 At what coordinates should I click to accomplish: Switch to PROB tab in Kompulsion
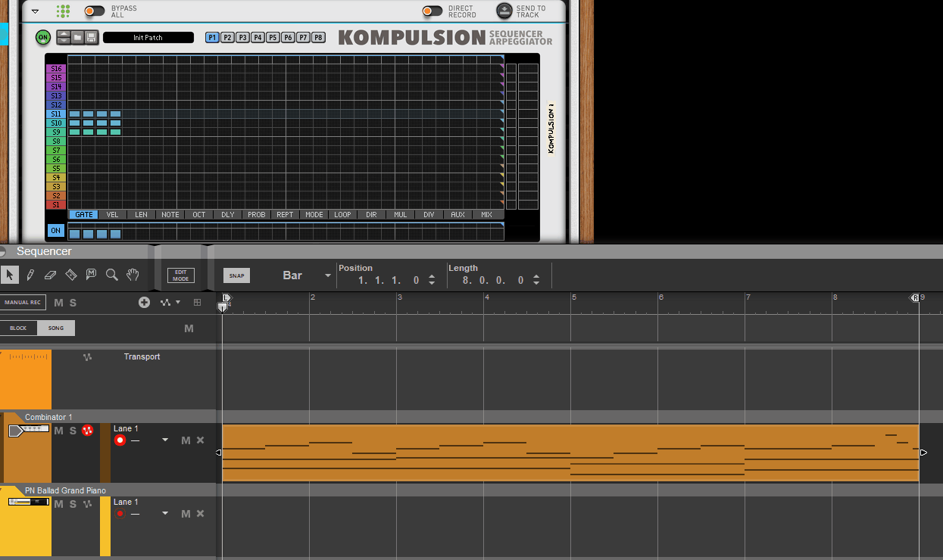pos(257,215)
